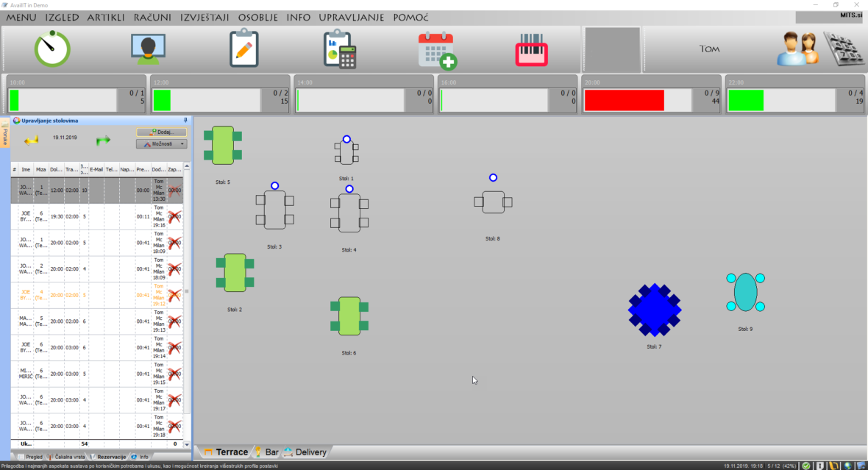Open the chart and calculator report icon

[x=339, y=49]
